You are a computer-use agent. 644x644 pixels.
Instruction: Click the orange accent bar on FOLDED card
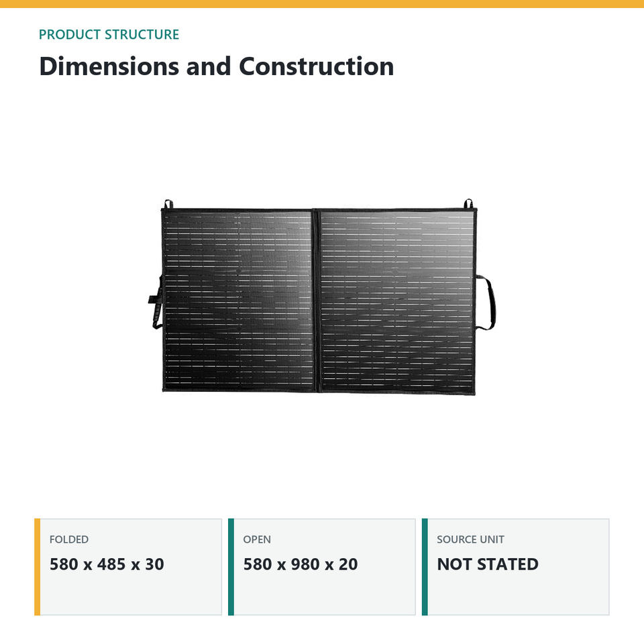click(38, 567)
